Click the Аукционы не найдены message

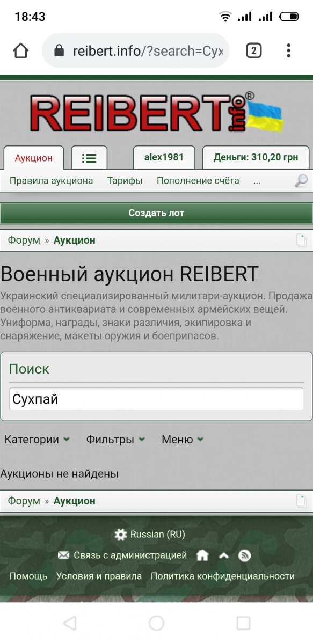[x=60, y=474]
